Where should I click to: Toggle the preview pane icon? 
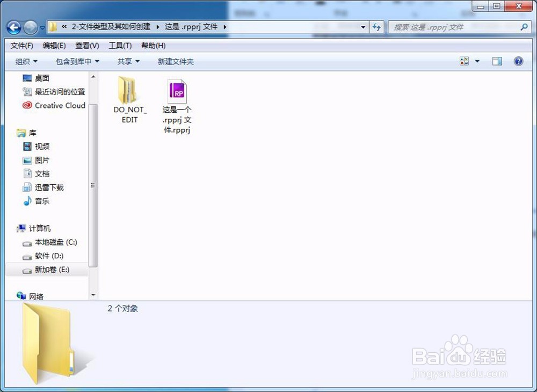(497, 61)
